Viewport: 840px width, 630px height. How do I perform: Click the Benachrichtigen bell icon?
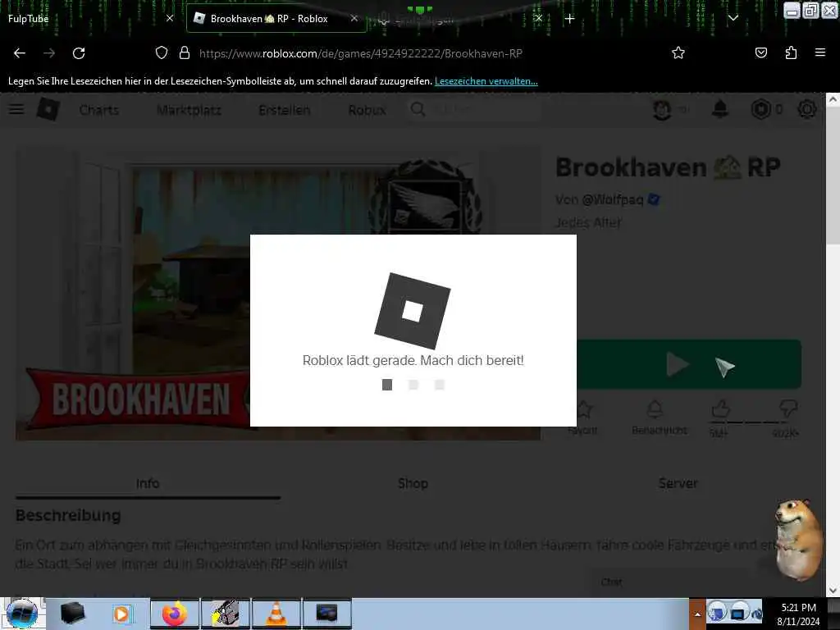point(655,410)
